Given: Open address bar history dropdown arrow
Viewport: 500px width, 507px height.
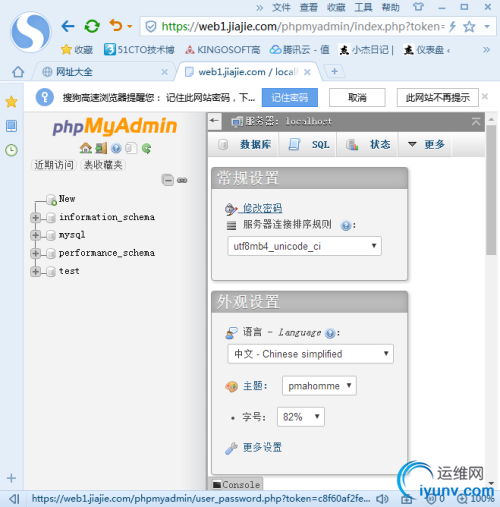Looking at the screenshot, I should (x=487, y=26).
